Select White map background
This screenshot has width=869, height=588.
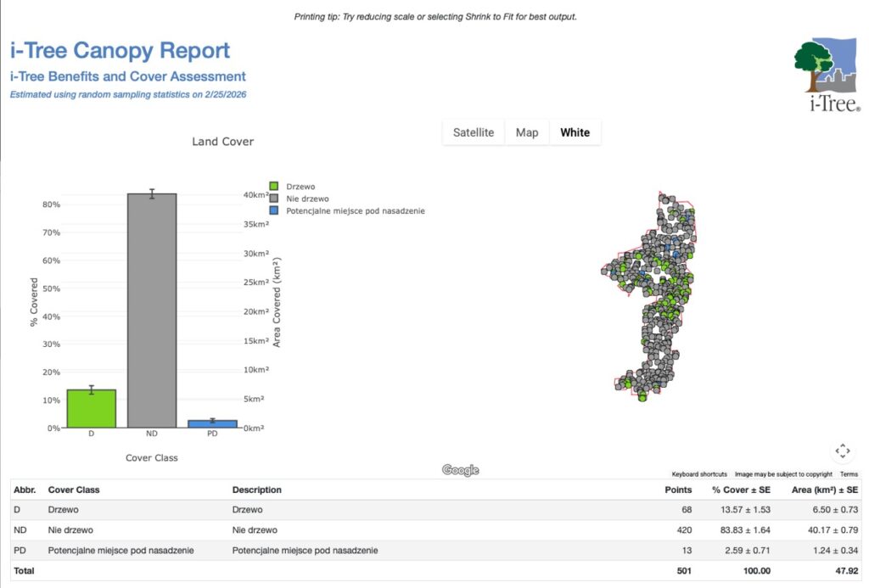575,132
